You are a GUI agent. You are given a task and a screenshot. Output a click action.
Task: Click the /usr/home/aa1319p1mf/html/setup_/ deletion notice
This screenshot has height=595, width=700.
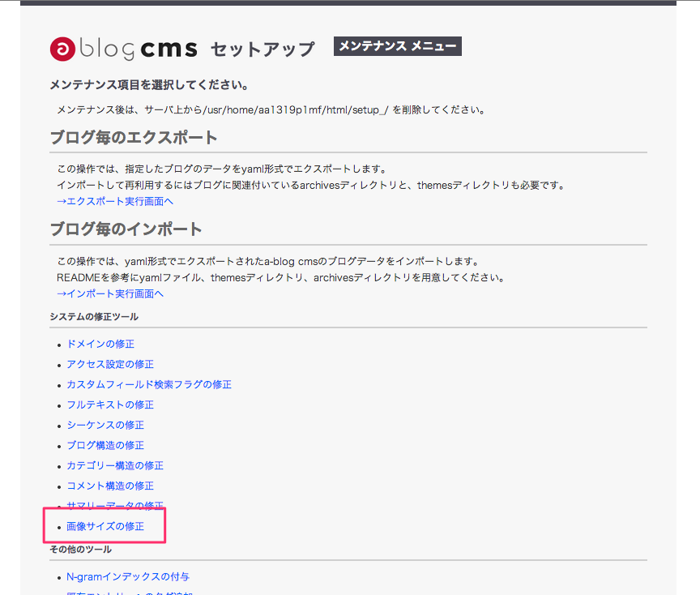click(271, 110)
